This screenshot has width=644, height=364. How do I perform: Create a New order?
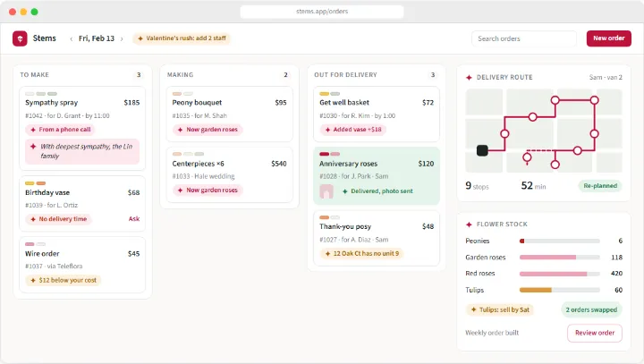point(609,38)
